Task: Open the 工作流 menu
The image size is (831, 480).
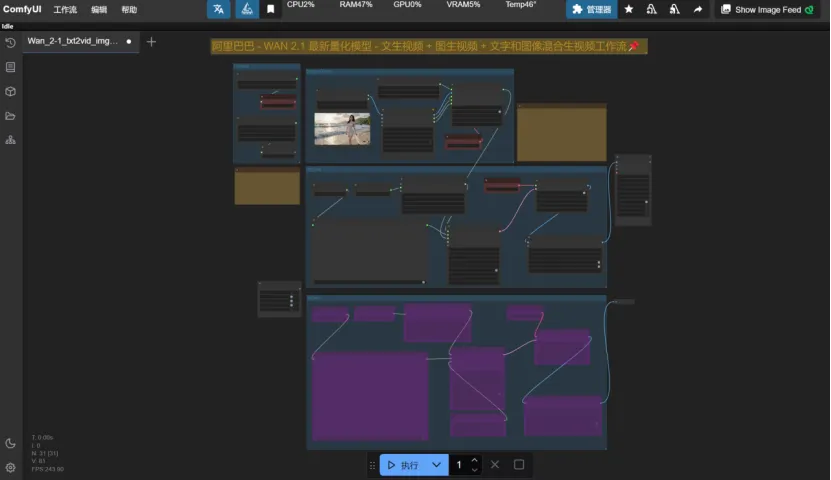Action: [65, 10]
